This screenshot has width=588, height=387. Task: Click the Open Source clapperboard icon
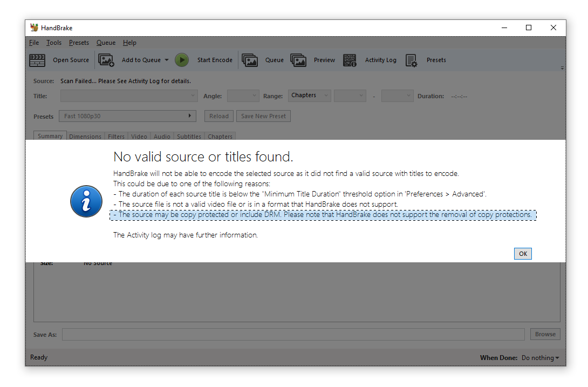[x=37, y=60]
